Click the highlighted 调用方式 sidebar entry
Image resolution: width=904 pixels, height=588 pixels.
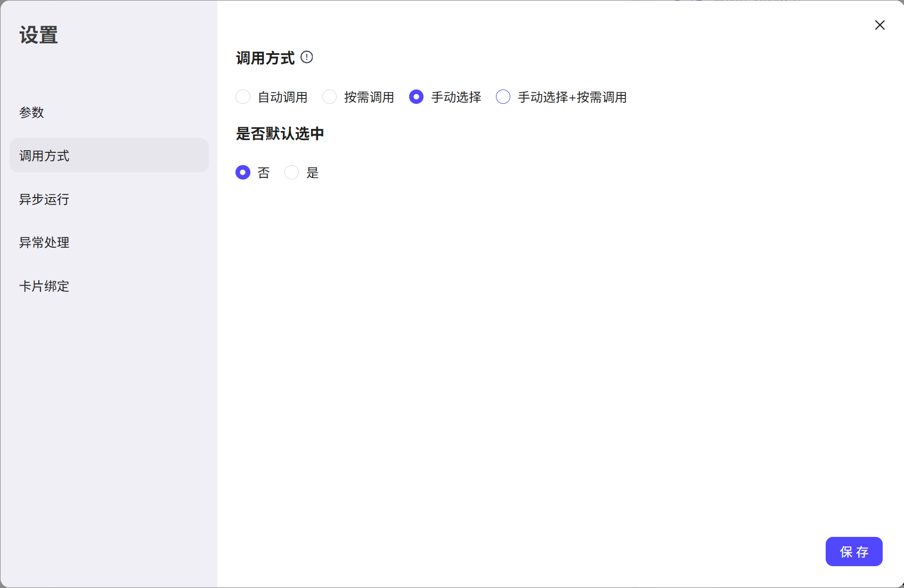point(44,156)
